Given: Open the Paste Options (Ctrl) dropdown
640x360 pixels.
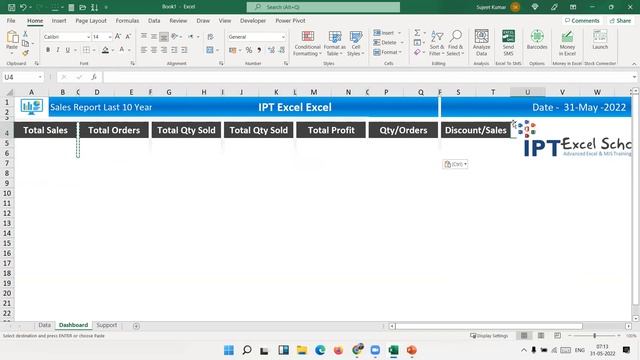Looking at the screenshot, I should (x=455, y=164).
